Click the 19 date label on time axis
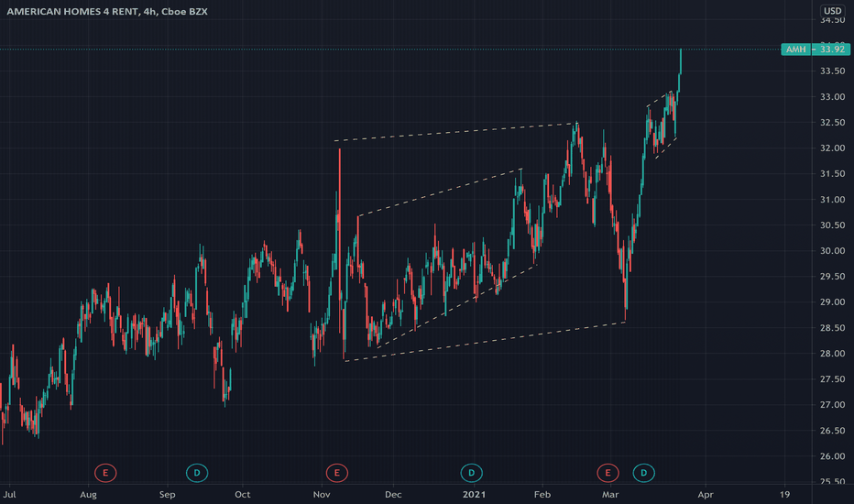The height and width of the screenshot is (504, 854). click(x=784, y=494)
